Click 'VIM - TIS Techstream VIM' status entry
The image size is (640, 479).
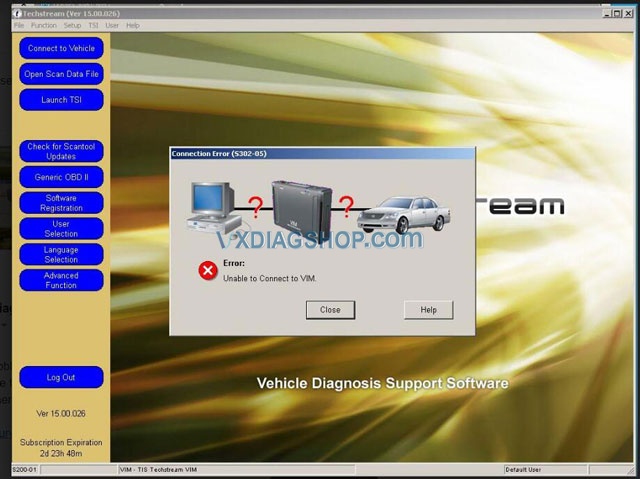tap(158, 470)
